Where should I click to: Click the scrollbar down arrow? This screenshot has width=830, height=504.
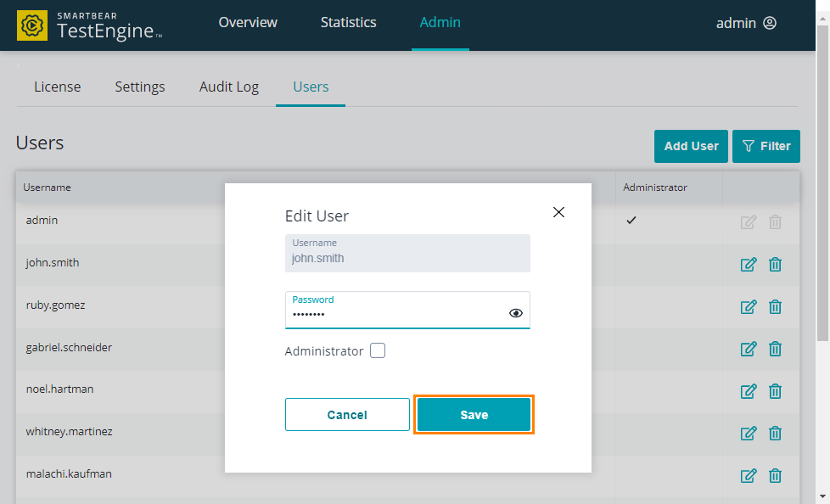click(822, 496)
